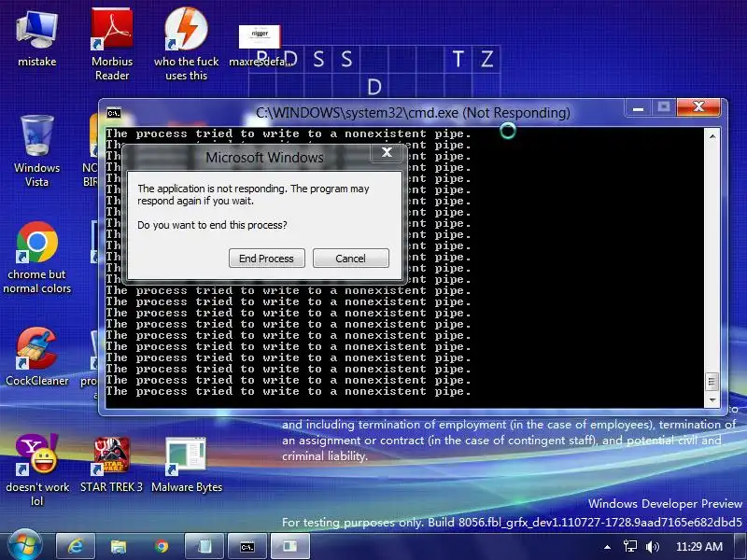Open the volume speaker icon in tray
This screenshot has width=747, height=560.
click(x=652, y=547)
